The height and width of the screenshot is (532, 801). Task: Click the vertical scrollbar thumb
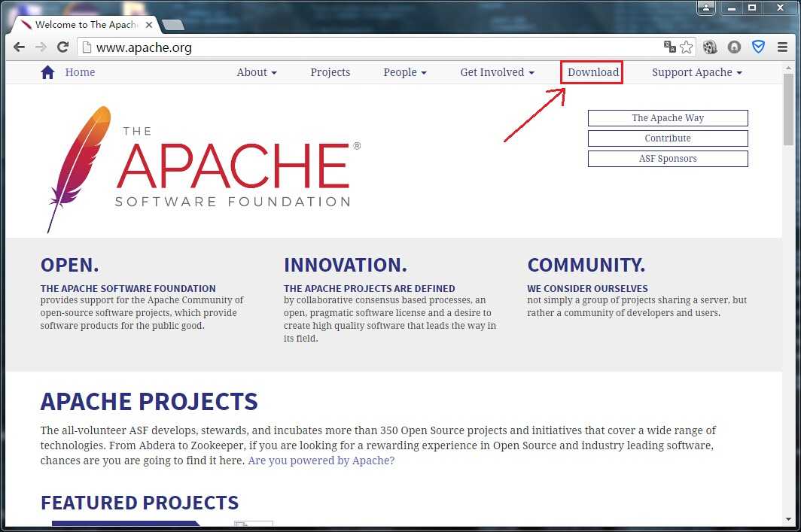click(789, 109)
